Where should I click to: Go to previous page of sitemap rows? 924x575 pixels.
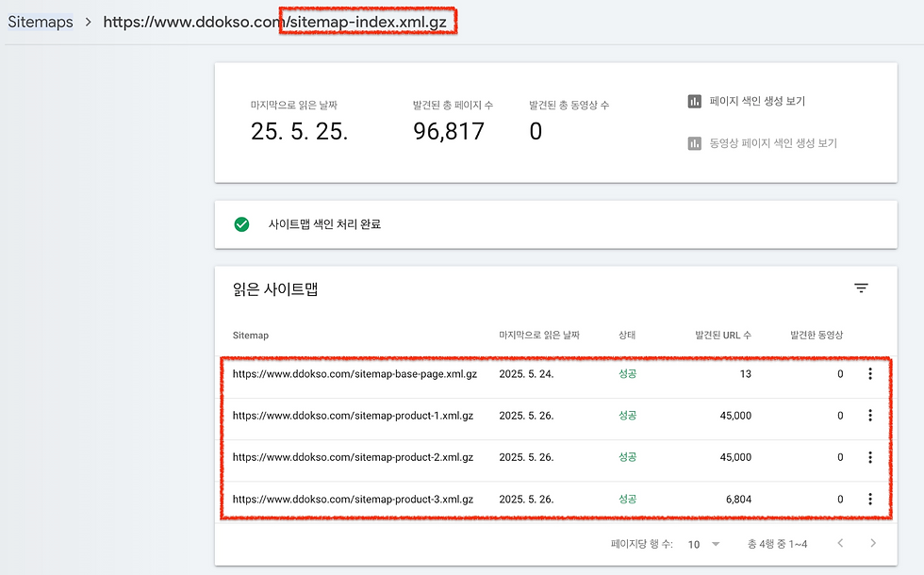pyautogui.click(x=840, y=544)
